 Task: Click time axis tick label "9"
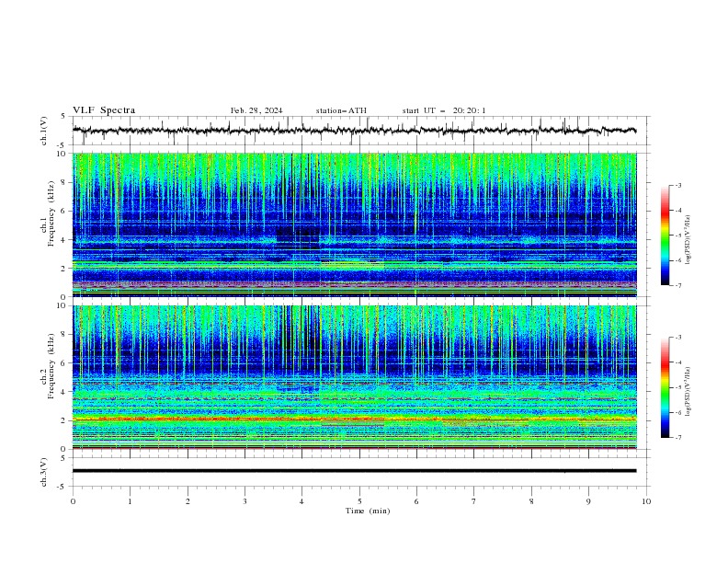(588, 501)
